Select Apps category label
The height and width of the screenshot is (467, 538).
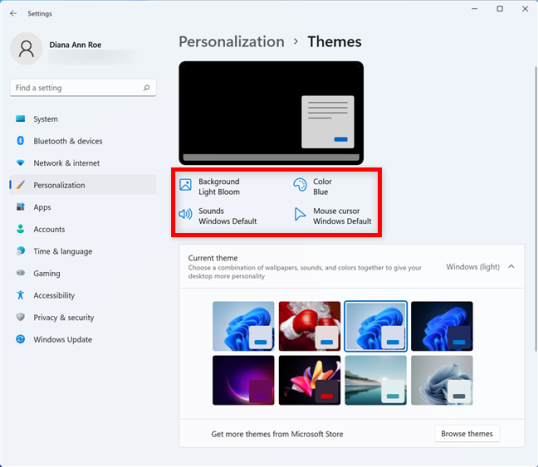click(42, 207)
